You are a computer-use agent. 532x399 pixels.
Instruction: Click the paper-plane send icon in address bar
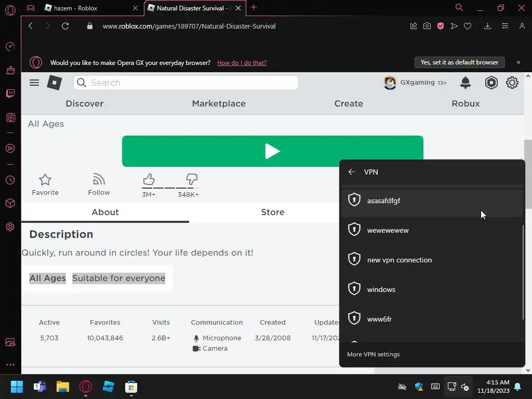coord(454,26)
